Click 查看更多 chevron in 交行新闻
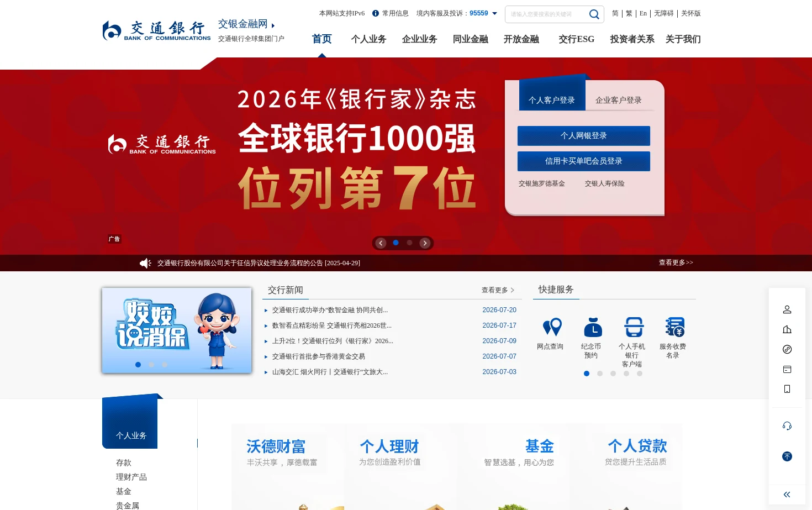812x510 pixels. click(512, 290)
